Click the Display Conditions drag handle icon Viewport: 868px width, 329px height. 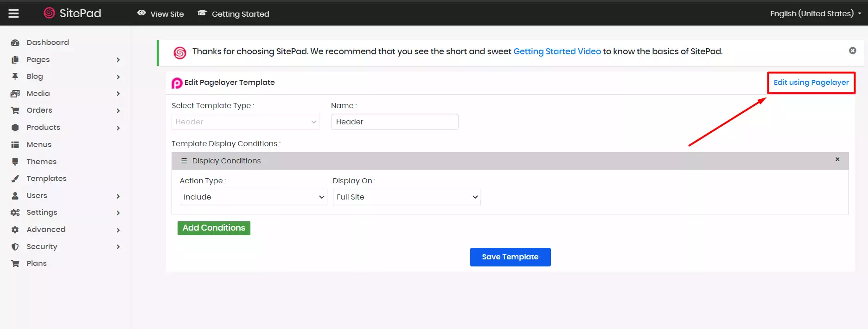184,161
